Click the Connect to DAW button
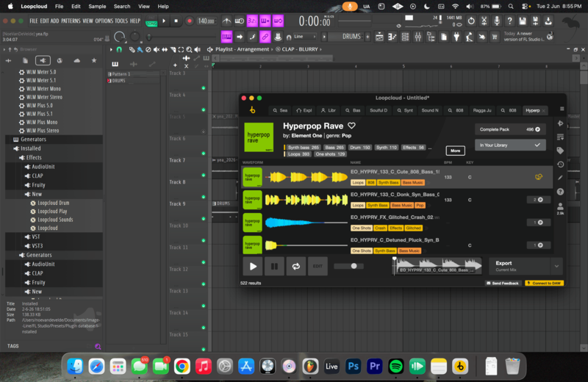This screenshot has height=382, width=588. click(544, 283)
